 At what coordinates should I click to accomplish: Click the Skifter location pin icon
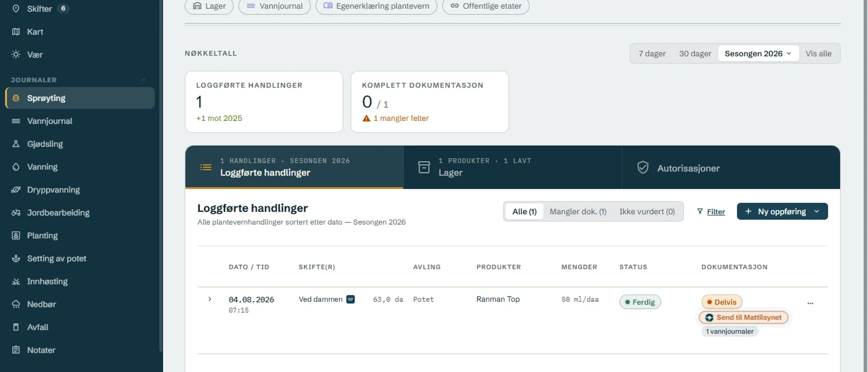click(x=16, y=9)
